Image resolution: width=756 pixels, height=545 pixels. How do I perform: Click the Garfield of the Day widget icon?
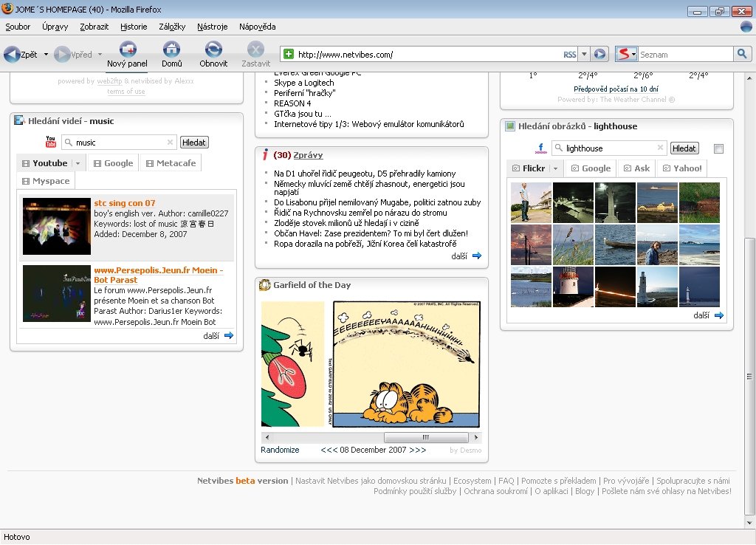265,285
